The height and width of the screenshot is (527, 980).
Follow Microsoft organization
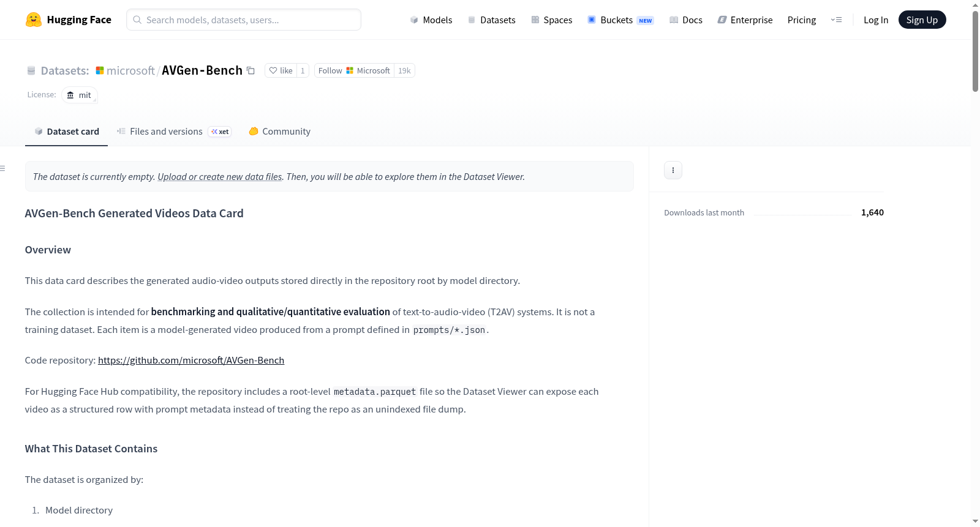coord(354,70)
